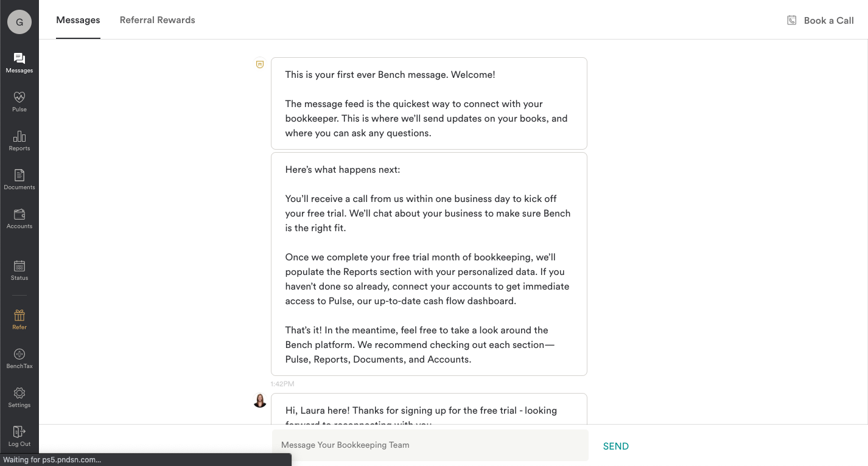Focus the Message Your Bookkeeping Team field
This screenshot has height=466, width=868.
click(430, 445)
